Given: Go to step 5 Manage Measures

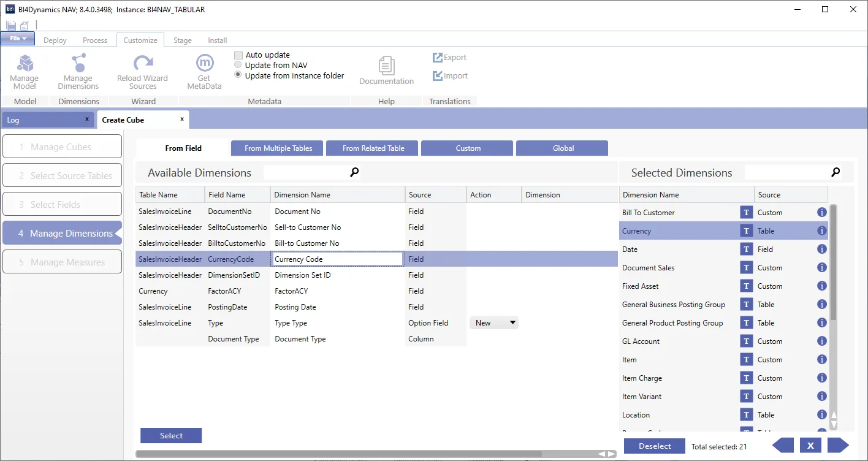Looking at the screenshot, I should (62, 262).
